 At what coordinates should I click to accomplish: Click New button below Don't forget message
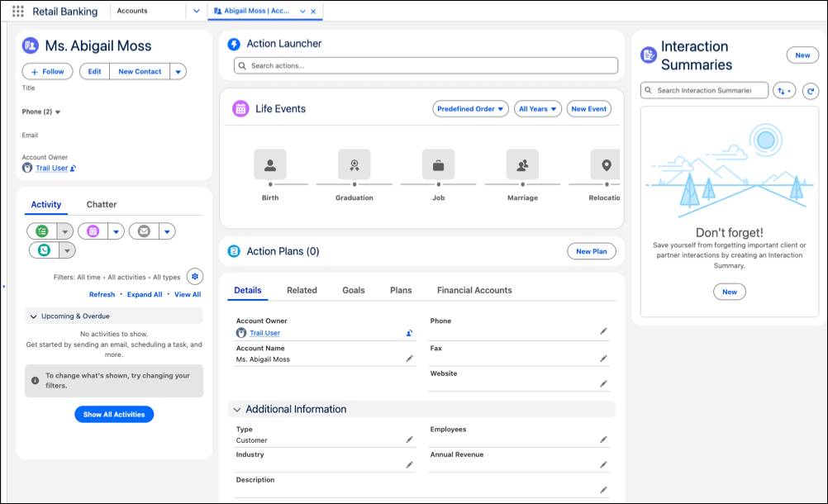[x=730, y=292]
